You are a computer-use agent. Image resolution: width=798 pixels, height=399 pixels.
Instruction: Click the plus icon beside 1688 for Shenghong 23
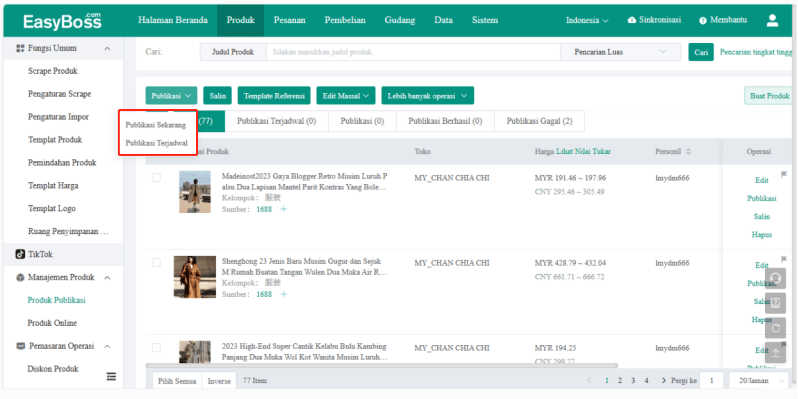click(283, 294)
